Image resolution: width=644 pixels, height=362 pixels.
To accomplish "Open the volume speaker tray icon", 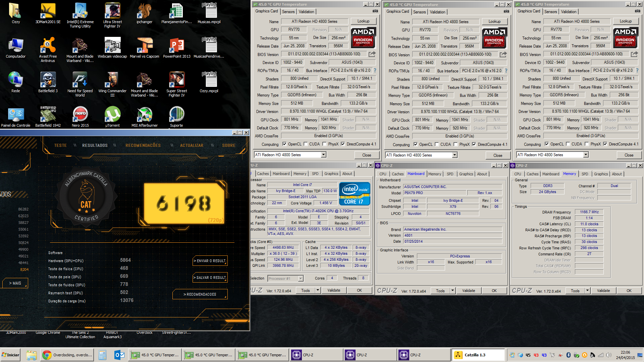I will (x=608, y=355).
